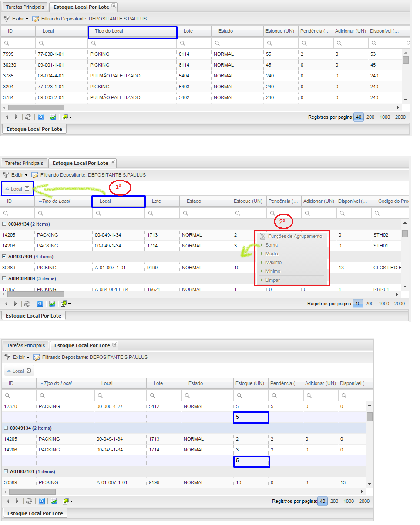This screenshot has width=420, height=525.
Task: Click Local column header in middle panel
Action: 118,201
